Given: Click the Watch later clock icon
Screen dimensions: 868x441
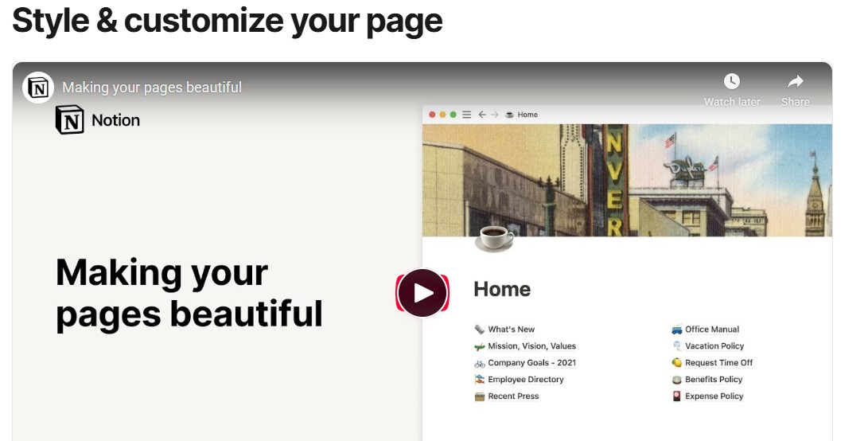Looking at the screenshot, I should [x=731, y=81].
